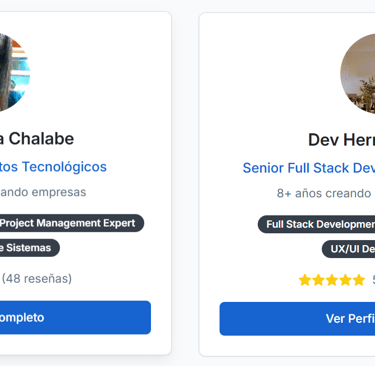The height and width of the screenshot is (366, 375).
Task: Select the Project Management Expert tag
Action: [72, 223]
